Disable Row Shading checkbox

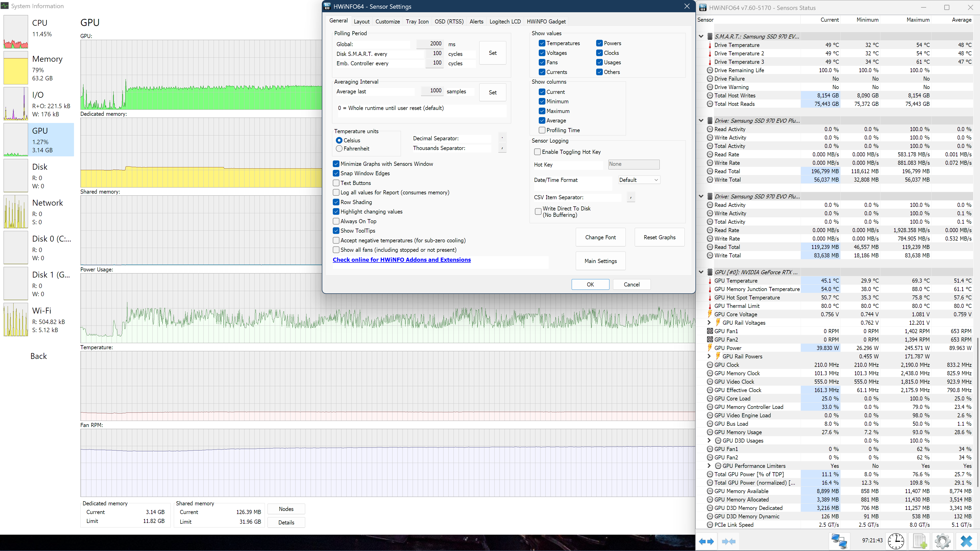(x=336, y=202)
